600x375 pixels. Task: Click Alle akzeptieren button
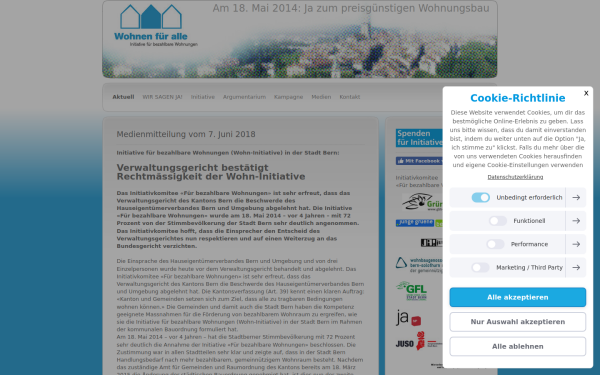click(x=518, y=297)
